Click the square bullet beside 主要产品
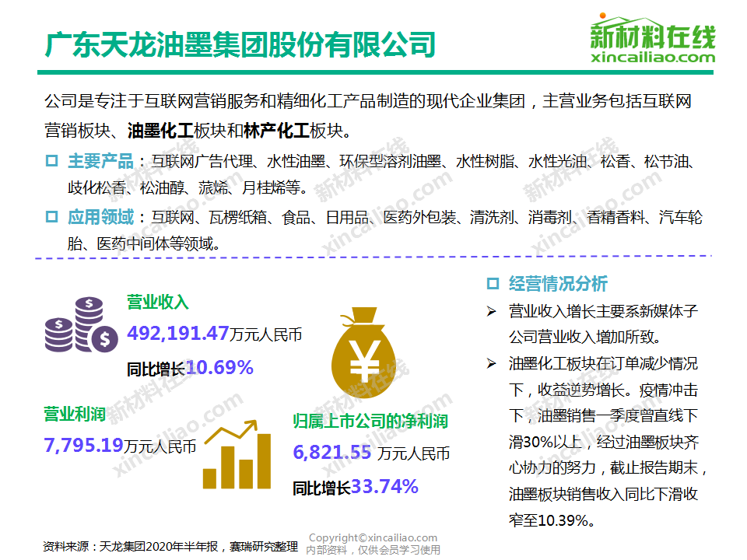Viewport: 747px width, 560px height. click(x=51, y=160)
